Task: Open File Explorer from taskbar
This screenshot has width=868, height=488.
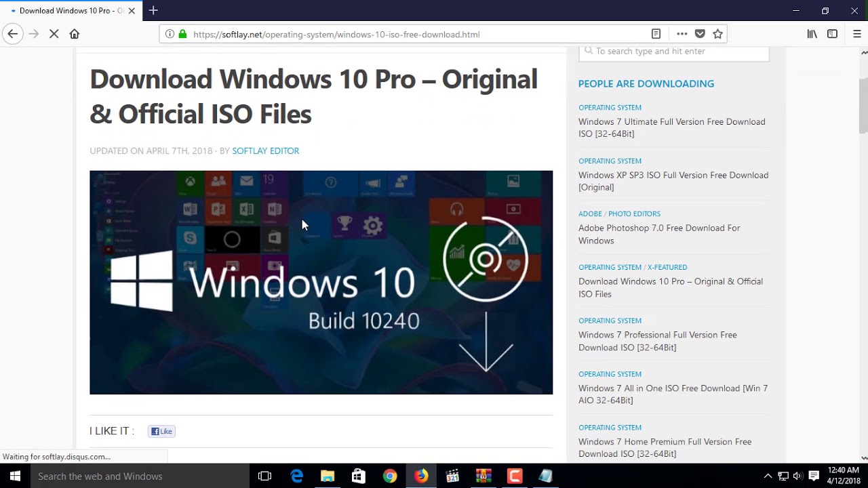Action: (328, 476)
